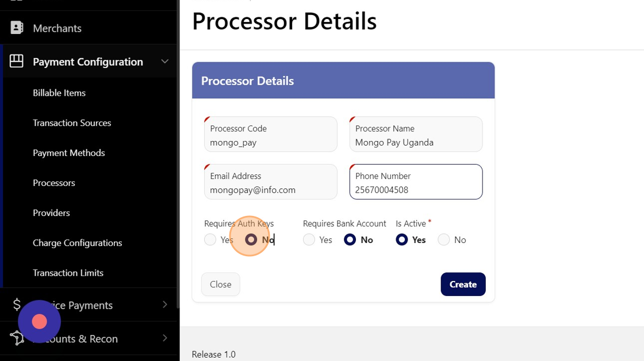Click the Processor Name input field

416,142
